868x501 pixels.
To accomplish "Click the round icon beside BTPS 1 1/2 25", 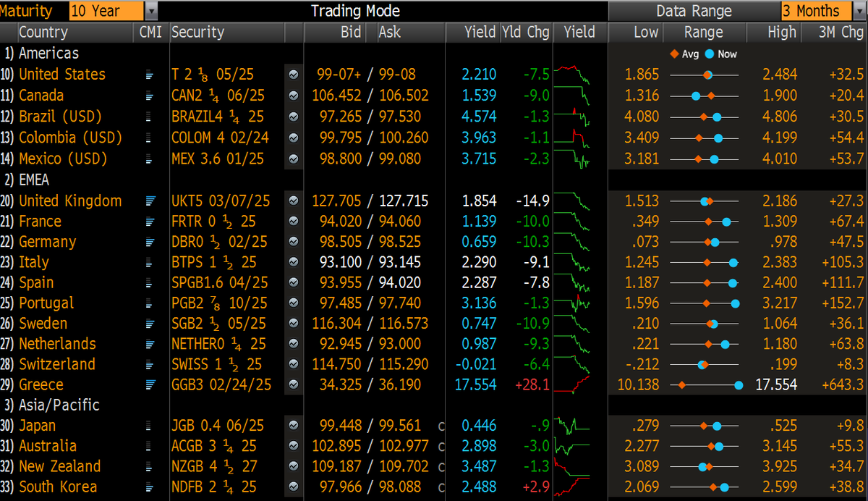I will coord(294,262).
